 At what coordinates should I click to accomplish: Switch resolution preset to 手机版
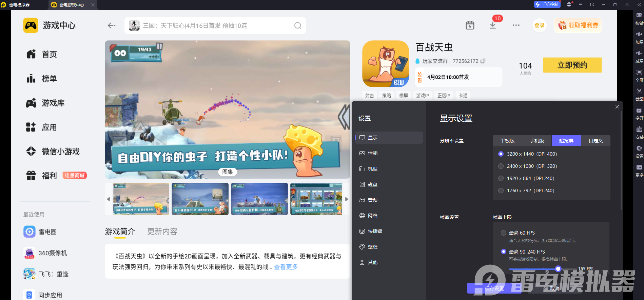point(537,141)
